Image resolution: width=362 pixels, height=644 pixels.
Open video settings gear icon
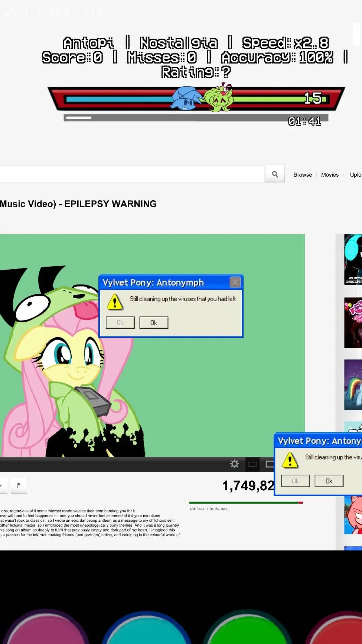234,464
